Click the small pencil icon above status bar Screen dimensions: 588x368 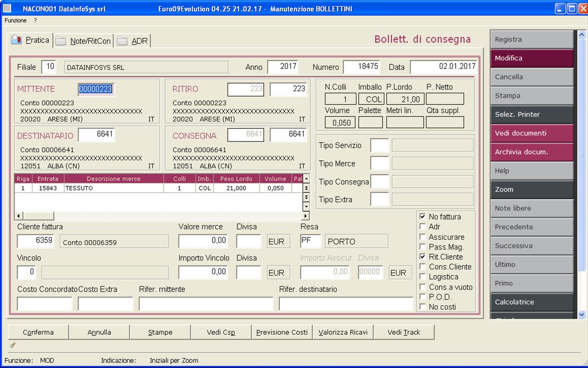coord(12,345)
